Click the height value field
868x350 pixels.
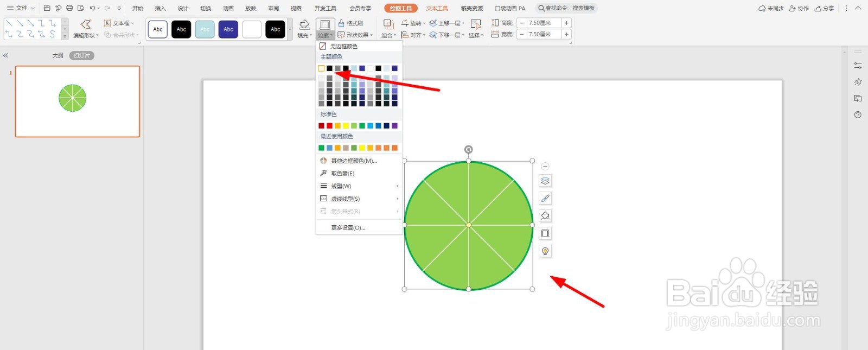544,23
